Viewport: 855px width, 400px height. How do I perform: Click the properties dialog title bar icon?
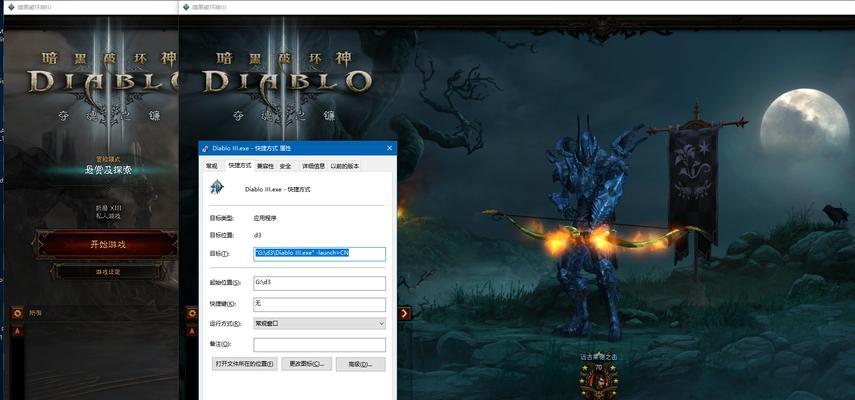(204, 148)
